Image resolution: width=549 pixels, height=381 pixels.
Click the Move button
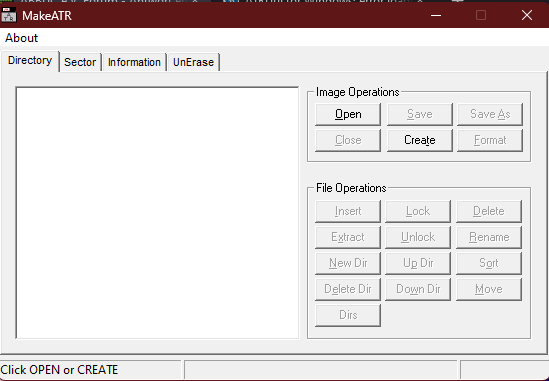489,289
